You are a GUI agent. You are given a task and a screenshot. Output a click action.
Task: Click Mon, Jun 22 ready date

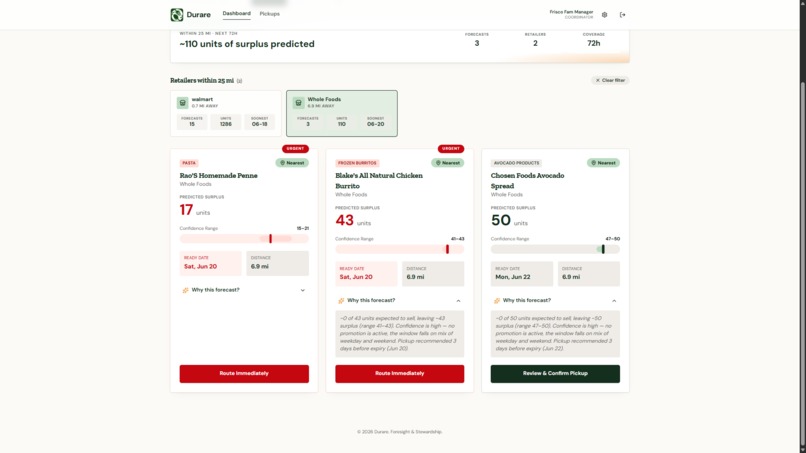pos(512,277)
